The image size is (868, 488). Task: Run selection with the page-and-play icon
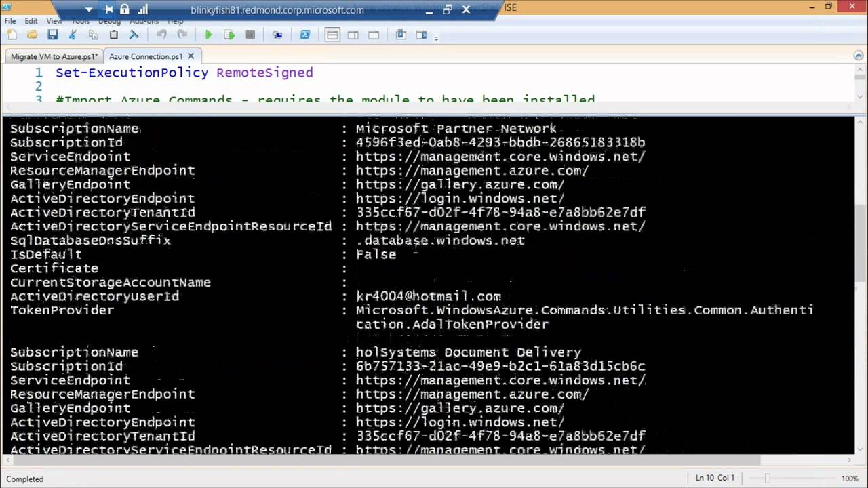tap(229, 35)
